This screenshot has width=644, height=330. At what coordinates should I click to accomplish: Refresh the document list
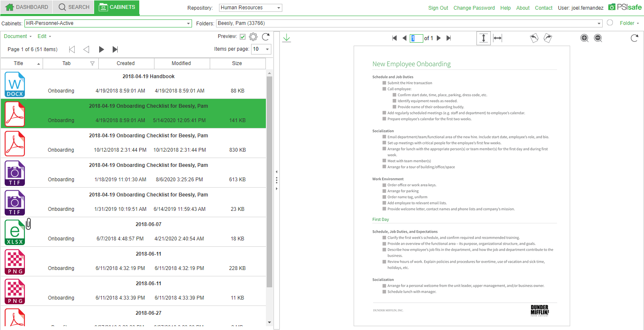point(265,36)
